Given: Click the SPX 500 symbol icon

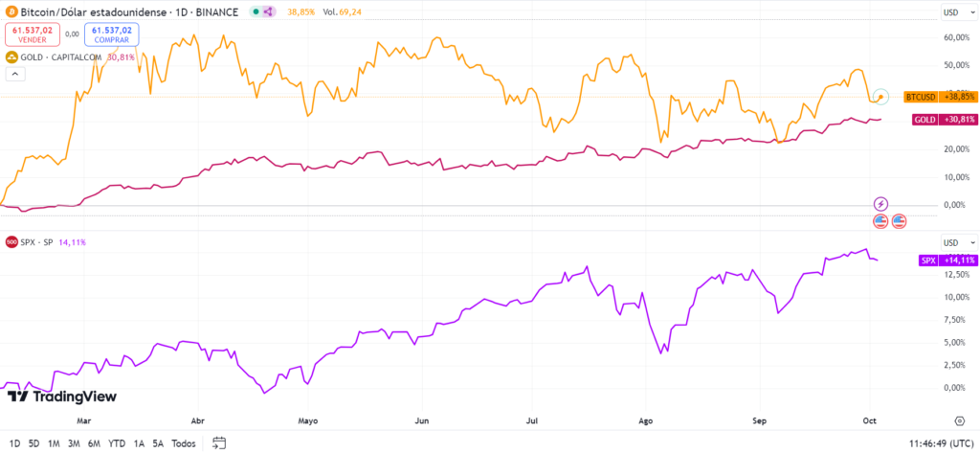Looking at the screenshot, I should pos(11,242).
